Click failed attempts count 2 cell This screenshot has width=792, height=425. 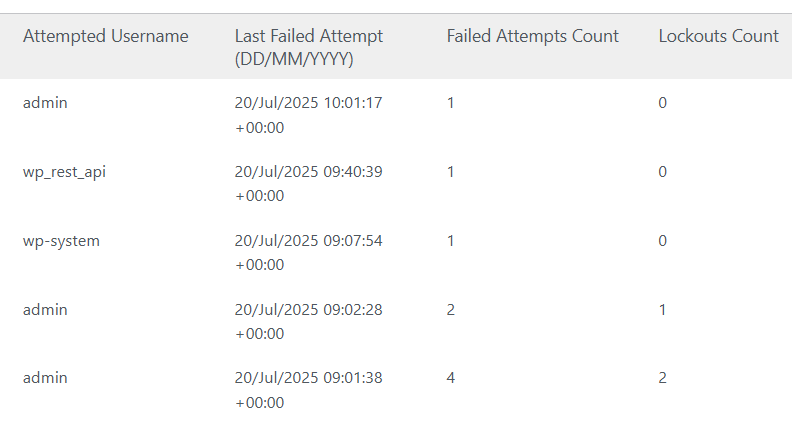[x=451, y=309]
